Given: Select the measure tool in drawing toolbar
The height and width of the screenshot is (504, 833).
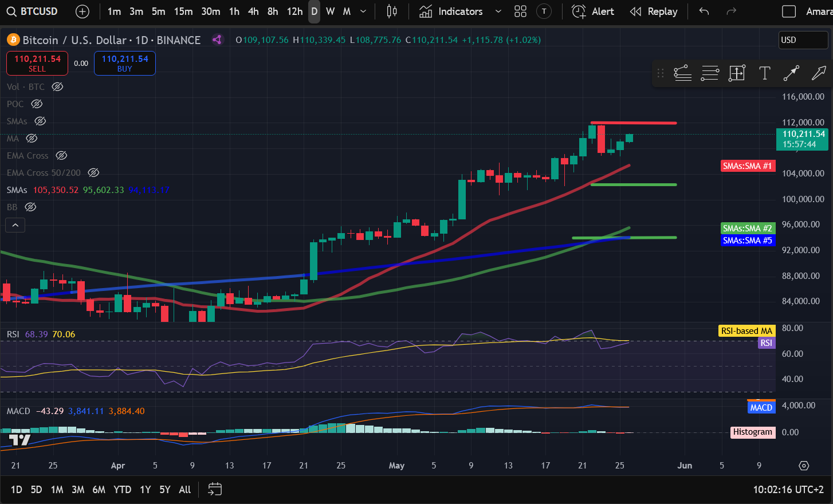Looking at the screenshot, I should coord(737,73).
